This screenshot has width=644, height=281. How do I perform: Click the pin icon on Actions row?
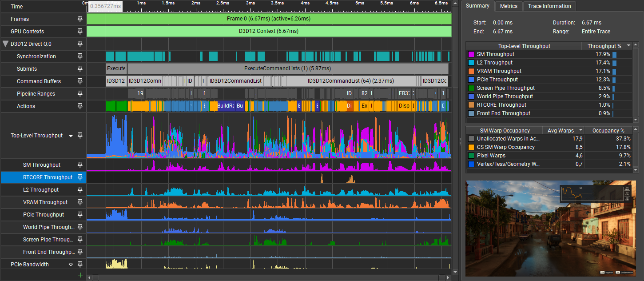coord(80,106)
